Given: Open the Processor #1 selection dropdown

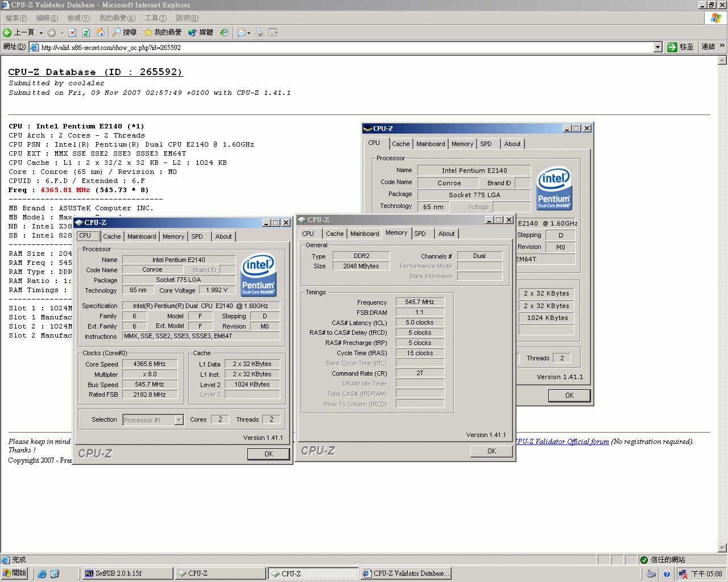Looking at the screenshot, I should point(179,420).
